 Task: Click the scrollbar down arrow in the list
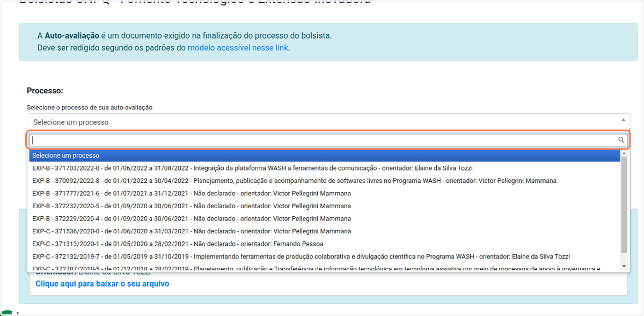click(x=624, y=266)
